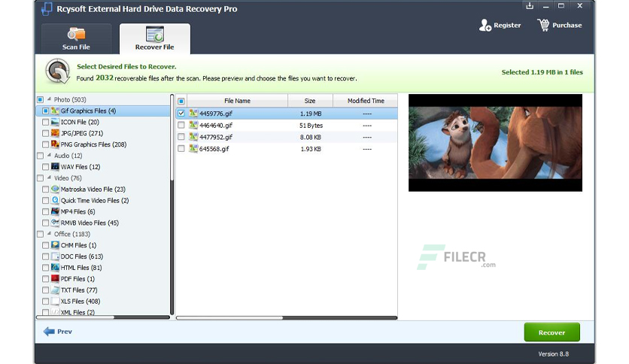Image resolution: width=629 pixels, height=364 pixels.
Task: Check the 4464640.gif checkbox
Action: point(181,125)
